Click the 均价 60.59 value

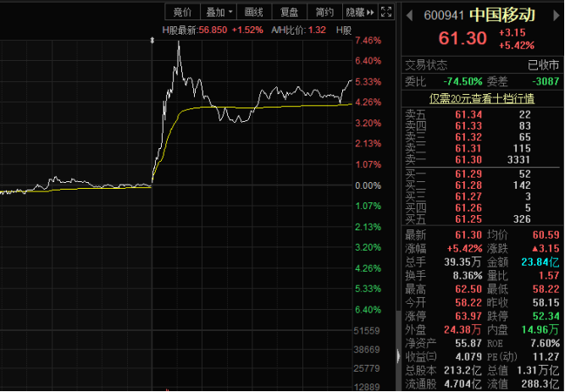pyautogui.click(x=546, y=235)
